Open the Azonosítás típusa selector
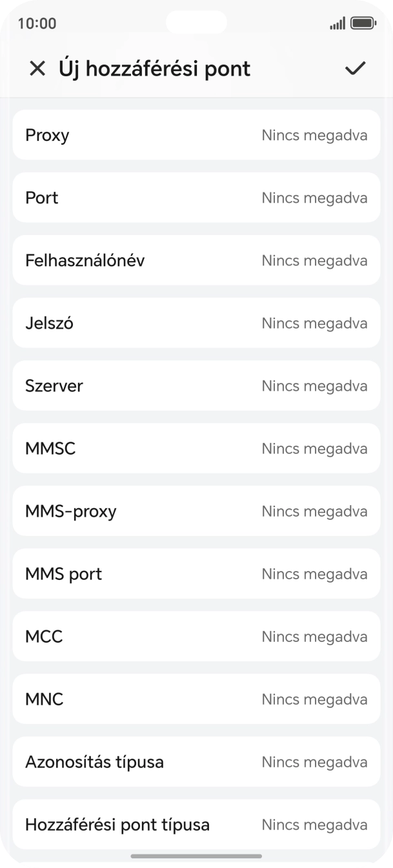Viewport: 393px width, 868px height. 196,761
